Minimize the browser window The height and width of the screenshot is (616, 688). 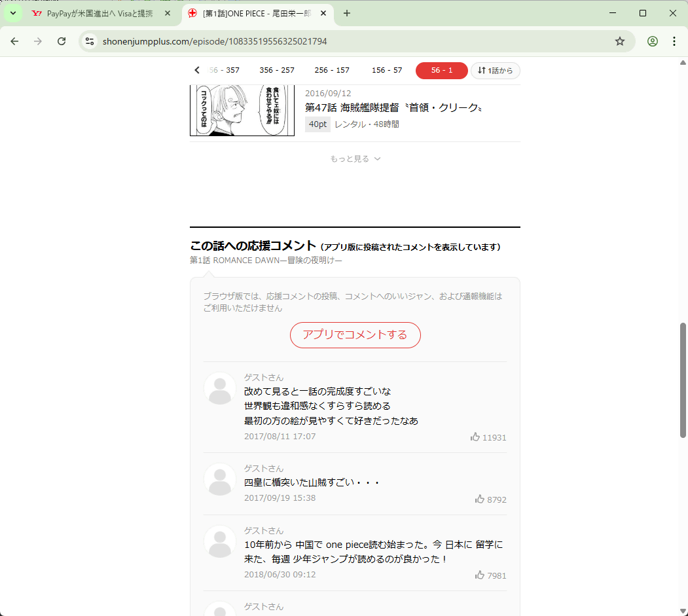(613, 13)
